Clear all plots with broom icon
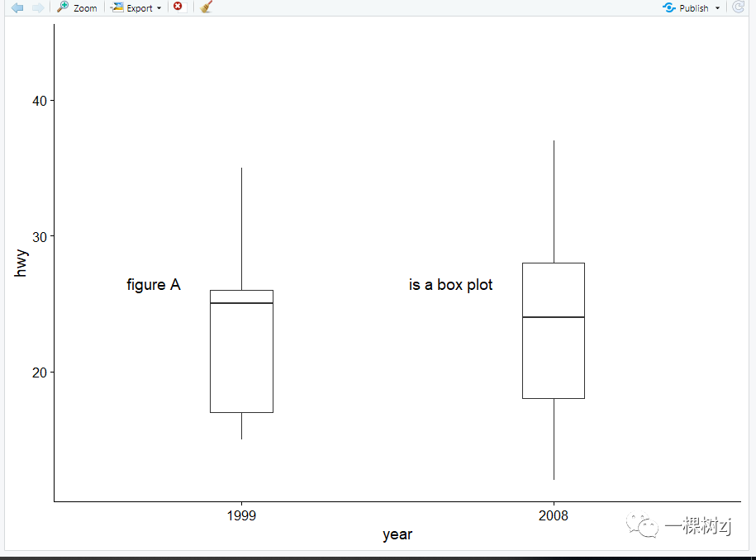Screen dimensions: 756x560 207,7
